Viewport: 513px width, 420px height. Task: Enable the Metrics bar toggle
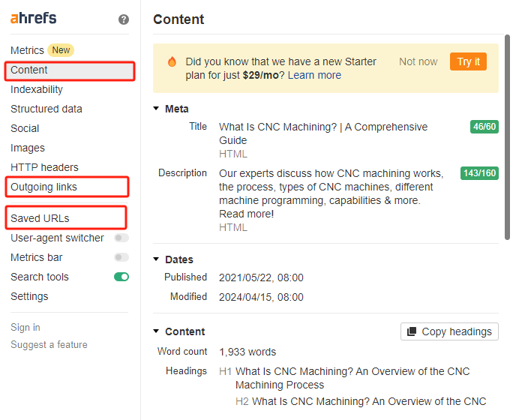121,257
